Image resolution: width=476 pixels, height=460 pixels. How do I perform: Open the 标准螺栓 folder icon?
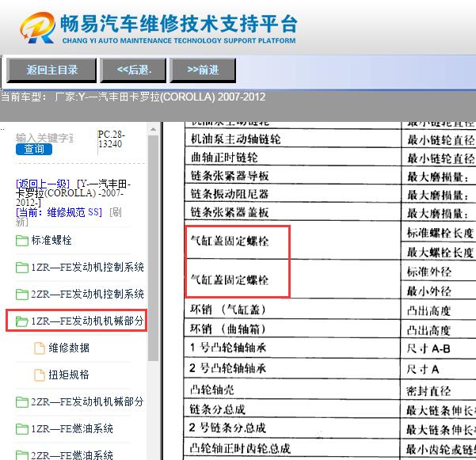click(22, 241)
